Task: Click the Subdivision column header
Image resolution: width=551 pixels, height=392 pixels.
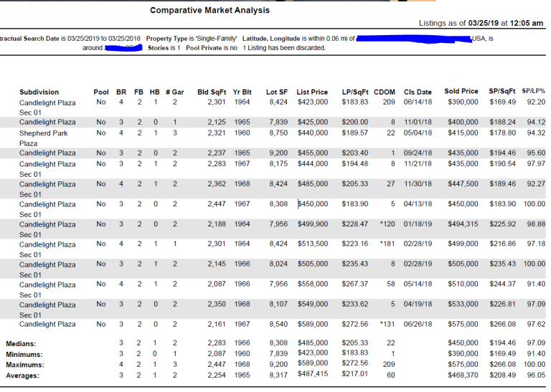Action: [39, 92]
